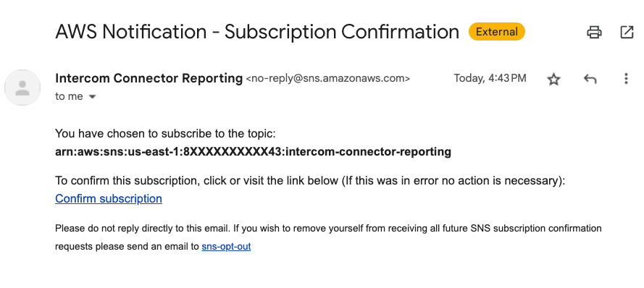Click the "To confirm this subscription" sentence
Viewport: 644px width, 288px height.
[310, 181]
